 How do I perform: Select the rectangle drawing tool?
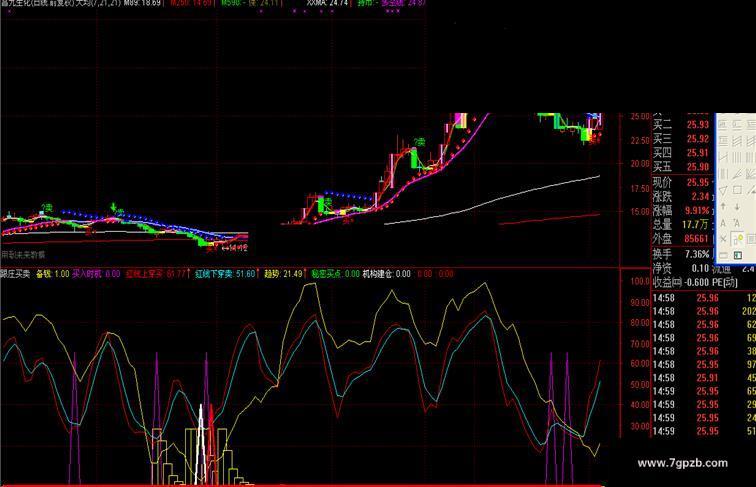pos(737,190)
